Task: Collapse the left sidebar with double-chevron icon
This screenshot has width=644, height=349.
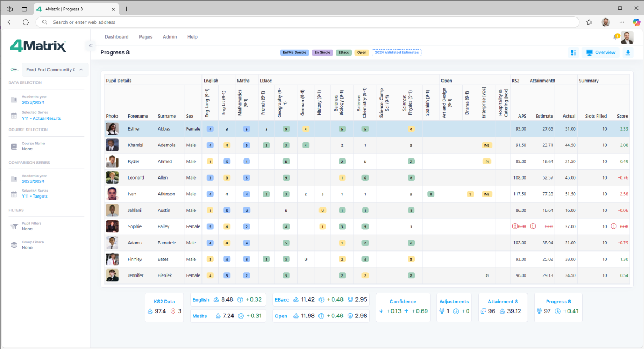Action: pyautogui.click(x=90, y=46)
